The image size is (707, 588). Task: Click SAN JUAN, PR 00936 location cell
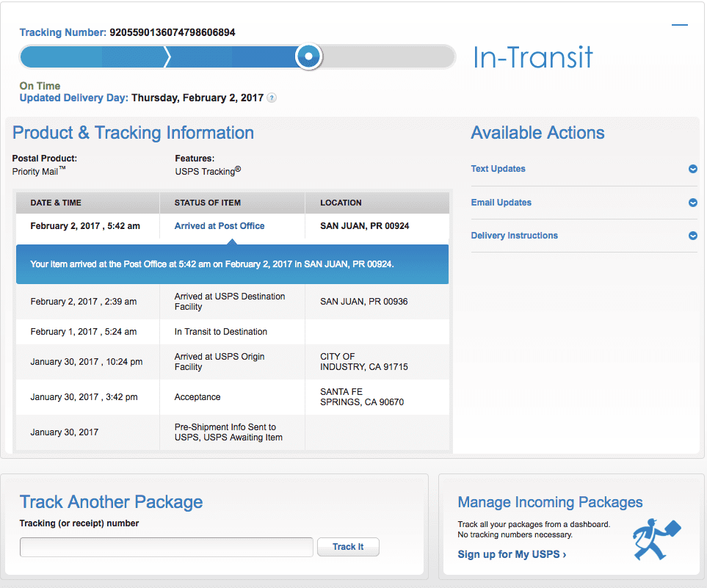click(364, 302)
